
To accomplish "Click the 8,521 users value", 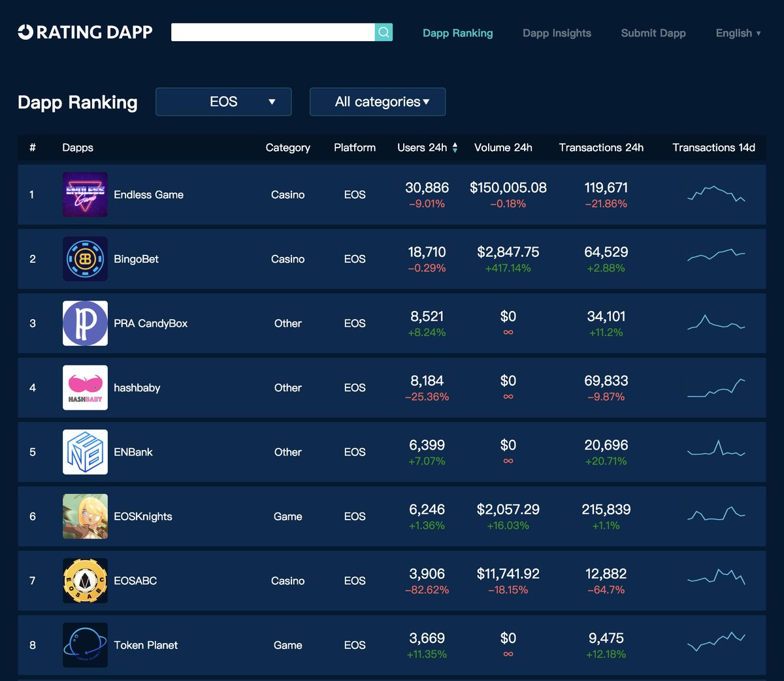I will click(x=427, y=316).
